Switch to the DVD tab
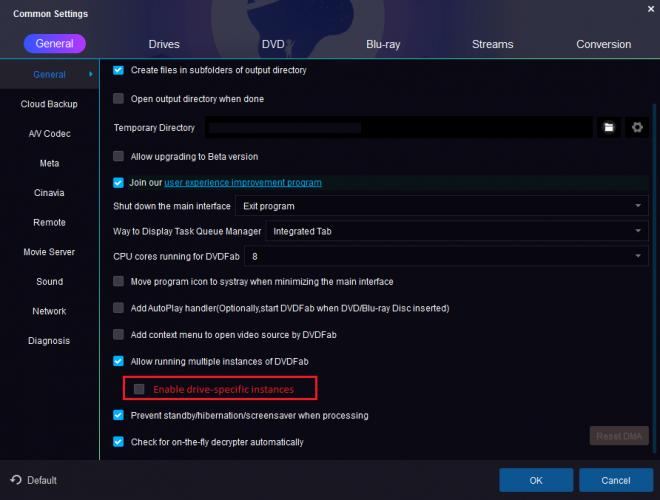The image size is (660, 500). click(273, 44)
